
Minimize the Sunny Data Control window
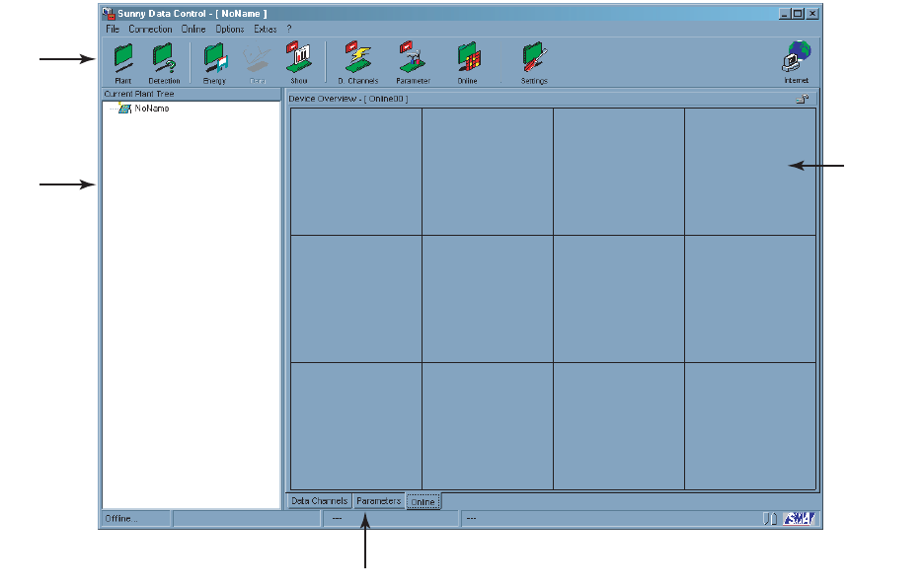tap(785, 14)
